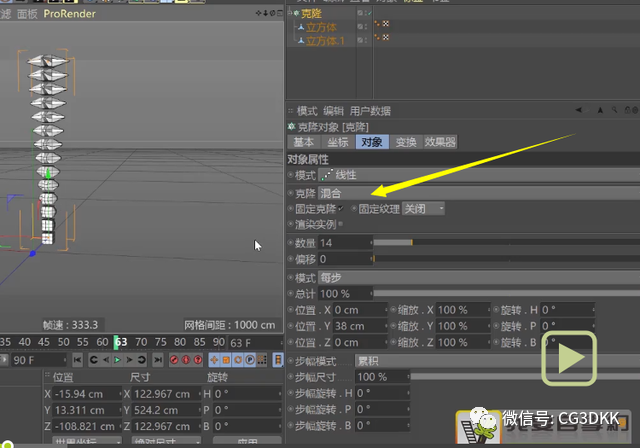
Task: Jump to previous keyframe button
Action: coord(93,360)
